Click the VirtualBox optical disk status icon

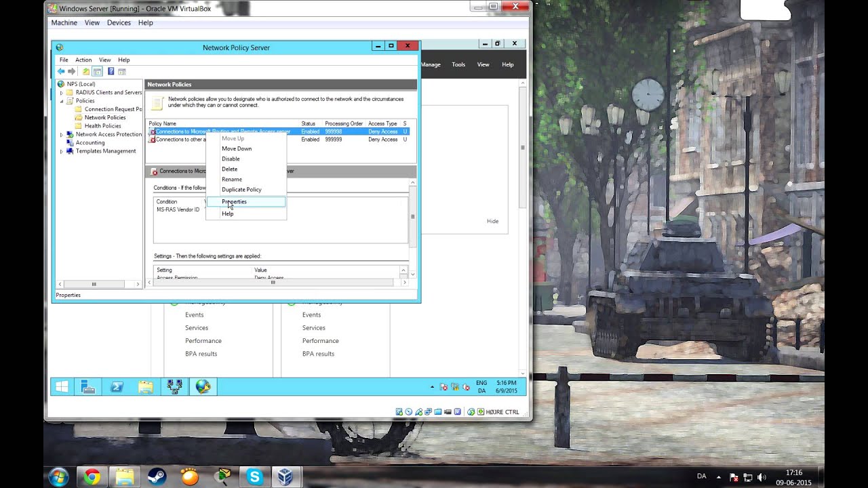[410, 411]
